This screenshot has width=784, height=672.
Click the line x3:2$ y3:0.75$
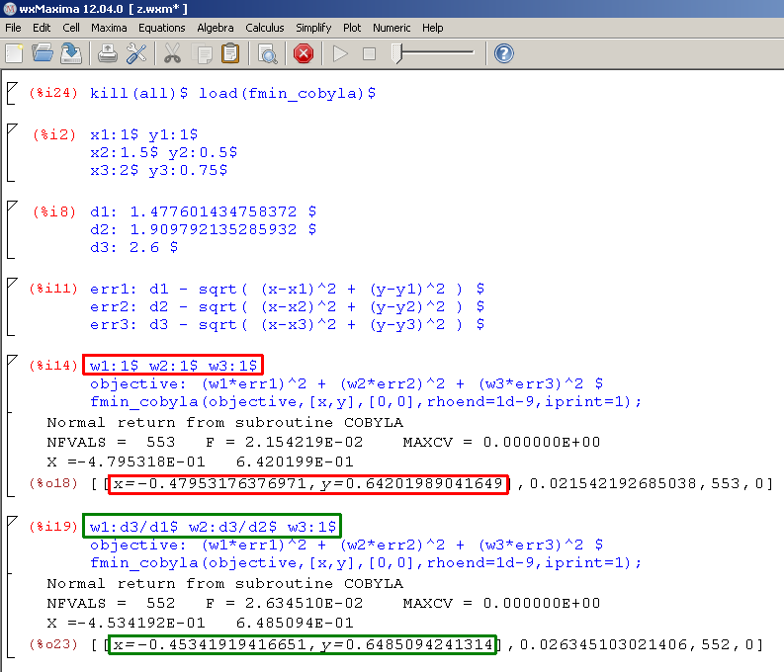click(x=158, y=170)
